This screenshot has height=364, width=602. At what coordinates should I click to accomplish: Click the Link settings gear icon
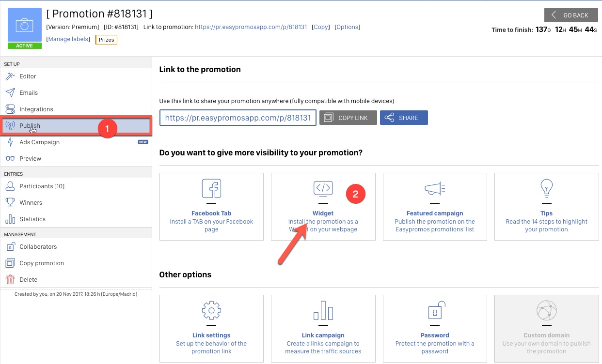pyautogui.click(x=211, y=310)
